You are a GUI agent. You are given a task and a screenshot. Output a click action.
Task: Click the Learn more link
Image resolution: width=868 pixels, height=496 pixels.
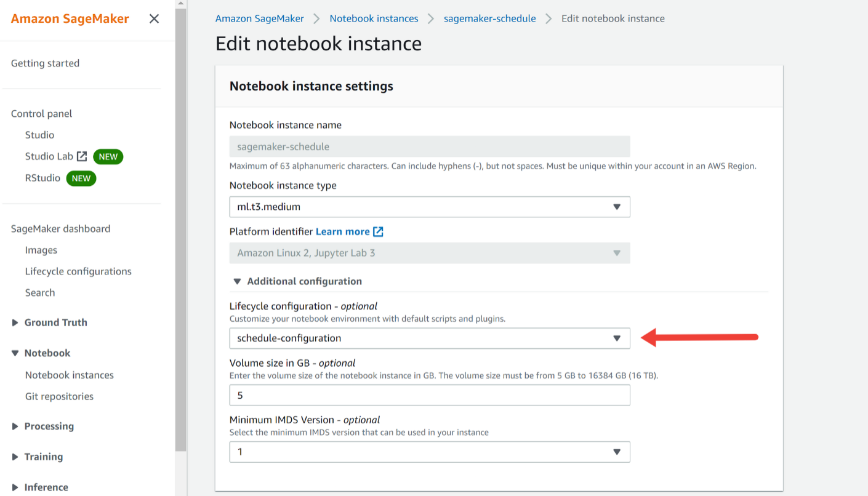coord(342,231)
